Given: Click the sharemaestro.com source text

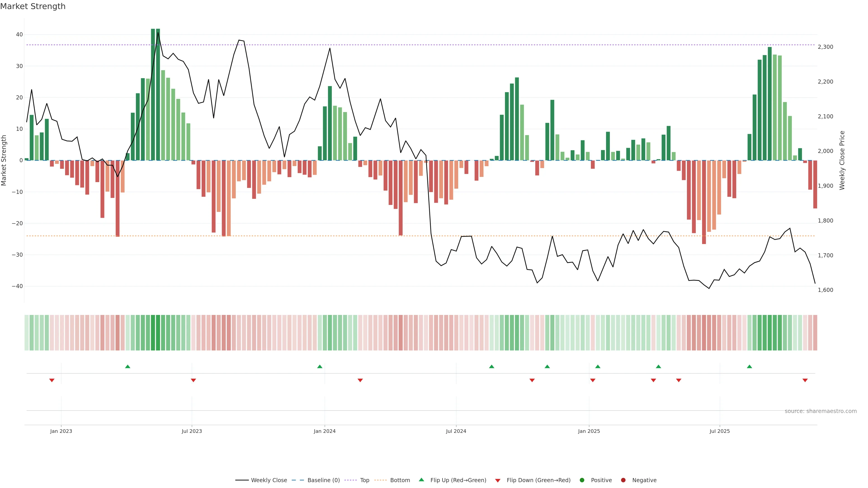Looking at the screenshot, I should (x=821, y=411).
